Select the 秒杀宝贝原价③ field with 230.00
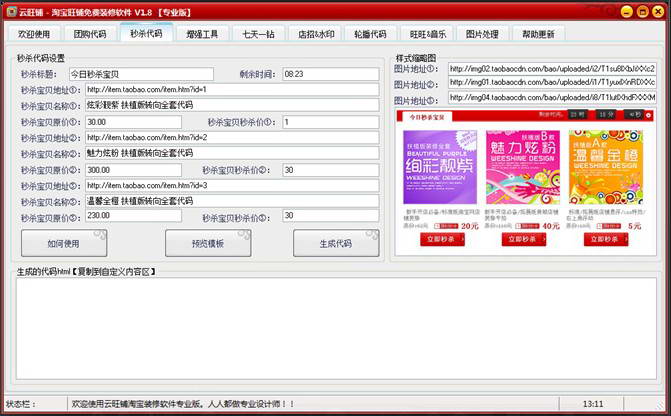671x416 pixels. click(134, 215)
